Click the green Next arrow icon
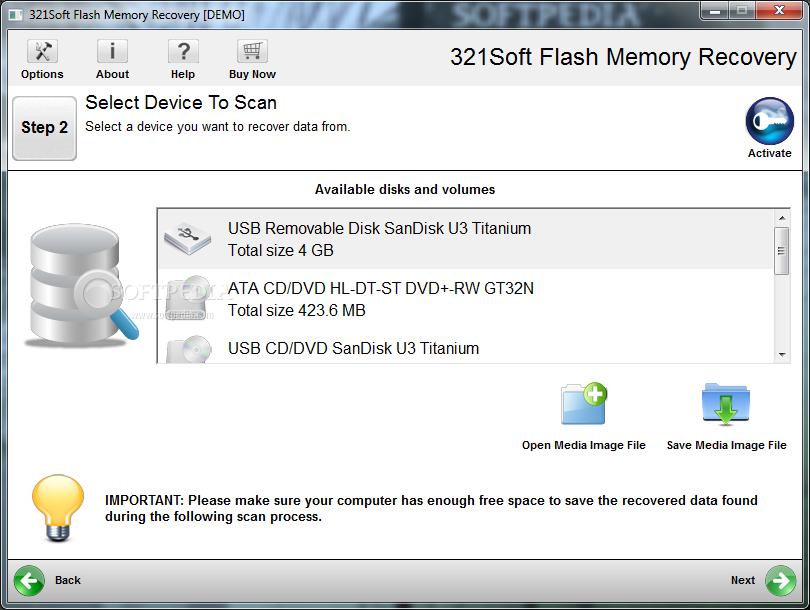The image size is (810, 610). click(x=781, y=581)
